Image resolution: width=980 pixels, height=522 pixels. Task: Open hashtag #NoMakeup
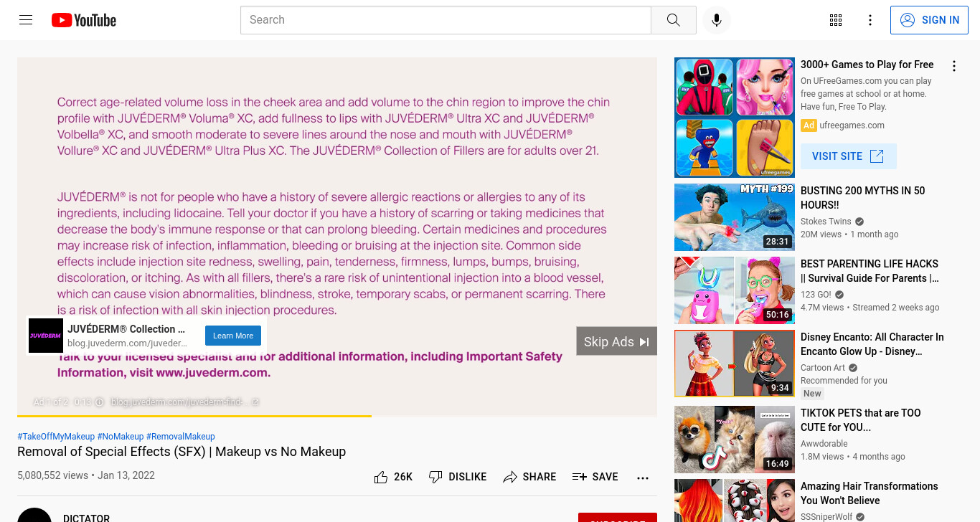(x=121, y=437)
